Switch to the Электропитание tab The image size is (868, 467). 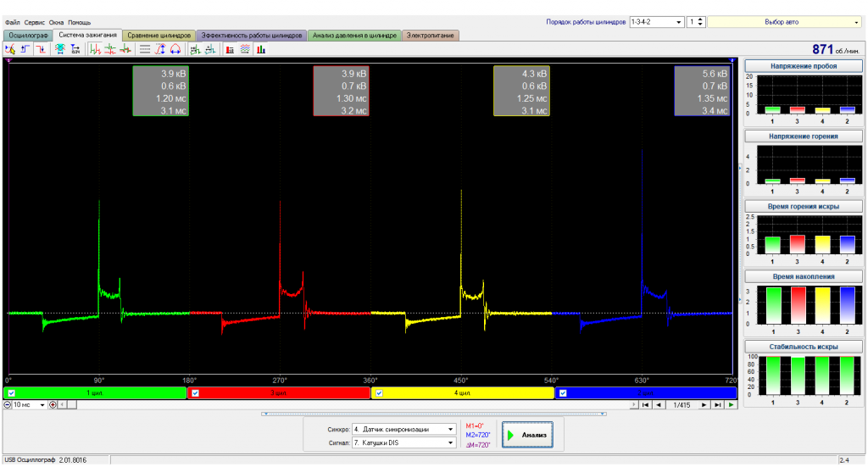tap(430, 36)
